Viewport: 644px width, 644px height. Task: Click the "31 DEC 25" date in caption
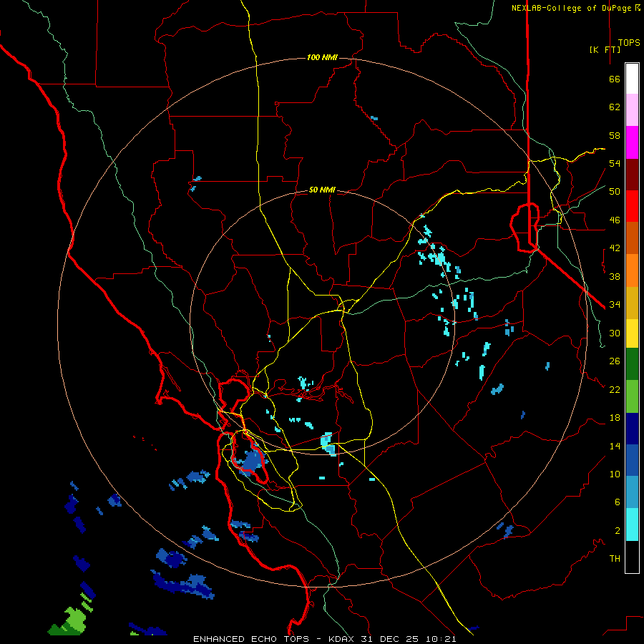click(x=389, y=639)
